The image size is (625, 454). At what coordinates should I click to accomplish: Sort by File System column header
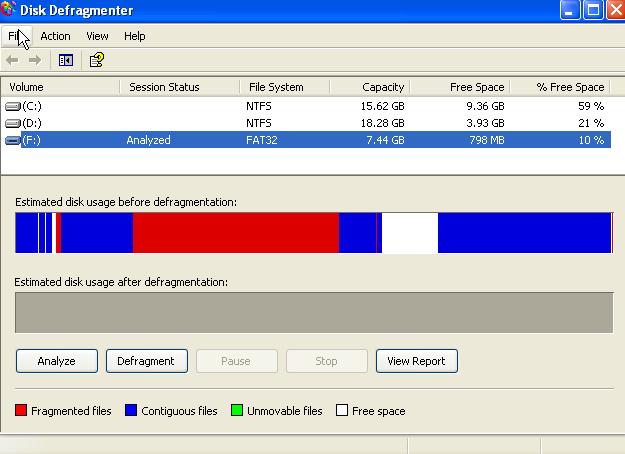[285, 87]
